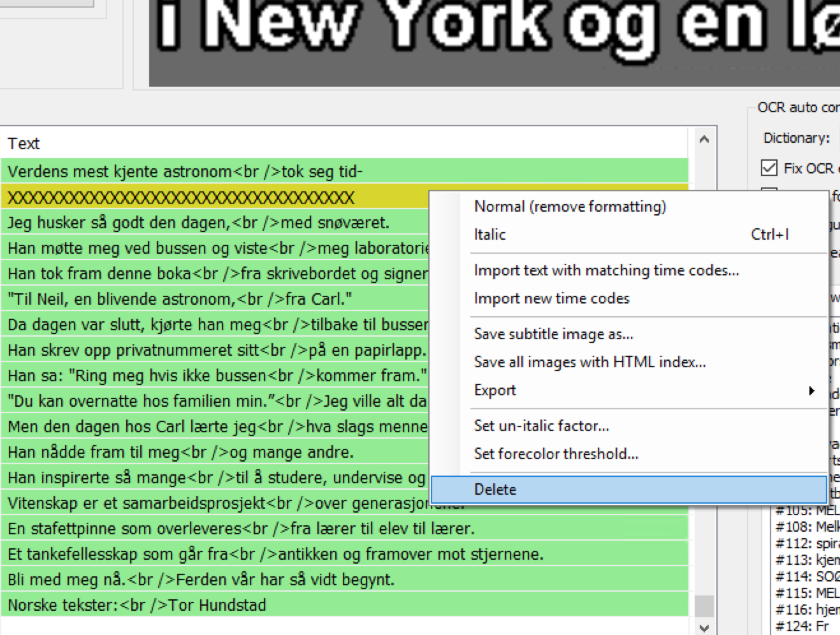The image size is (840, 635).
Task: Click the "Text" column header
Action: [24, 144]
